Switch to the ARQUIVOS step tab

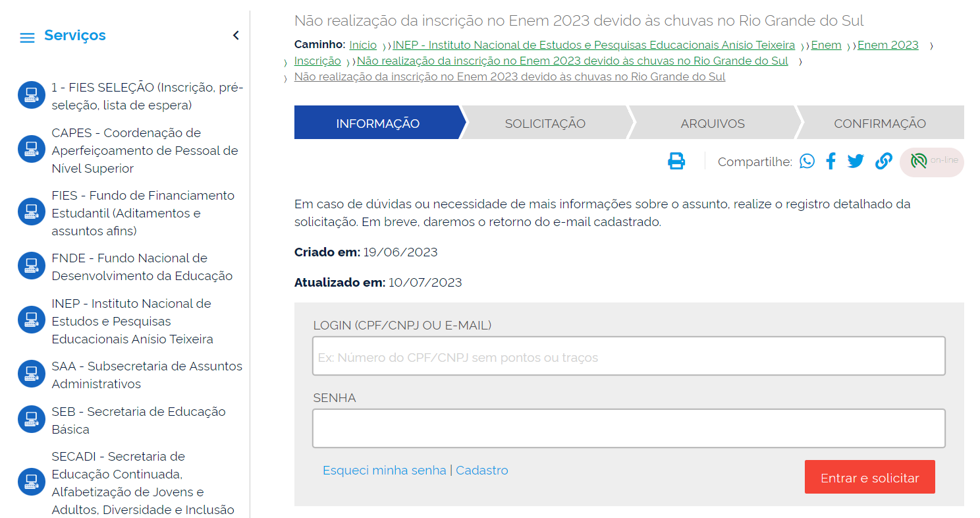(x=713, y=123)
